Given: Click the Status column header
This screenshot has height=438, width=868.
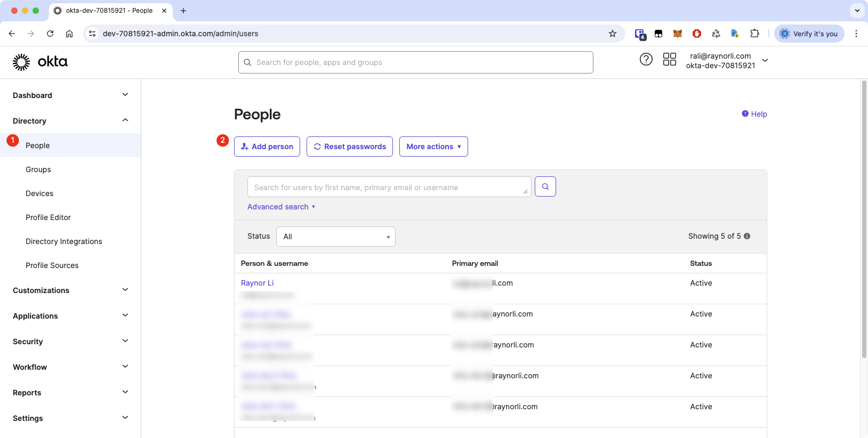Looking at the screenshot, I should click(x=701, y=263).
